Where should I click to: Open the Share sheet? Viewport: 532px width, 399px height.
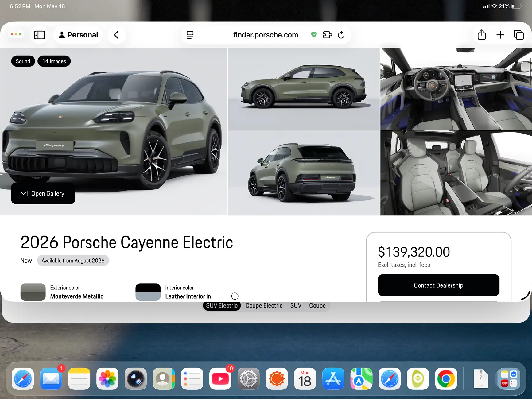482,35
